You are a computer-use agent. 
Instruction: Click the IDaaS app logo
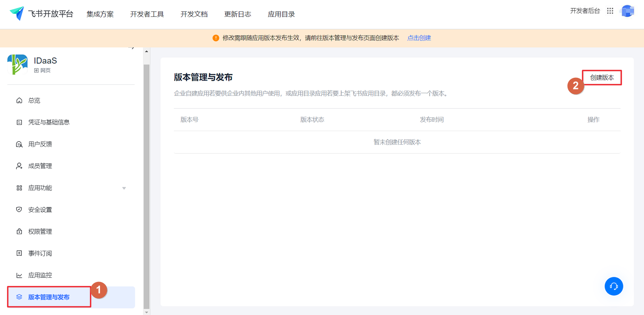click(18, 64)
